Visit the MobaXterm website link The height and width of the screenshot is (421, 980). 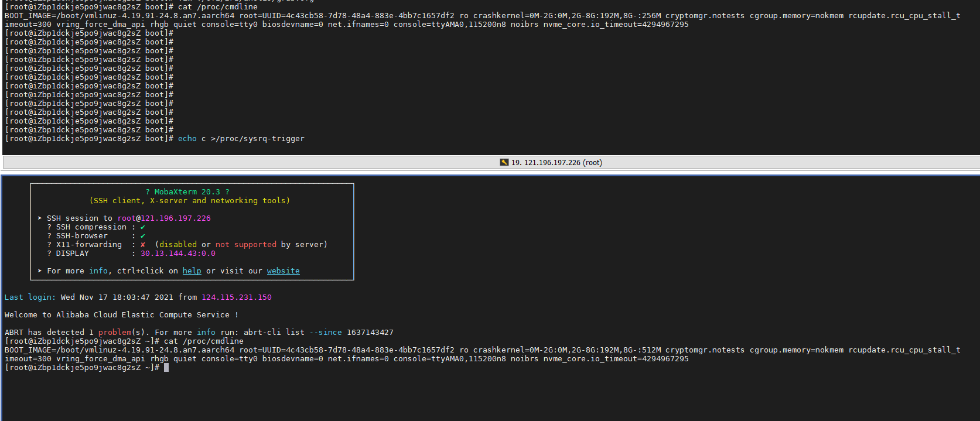[x=283, y=271]
